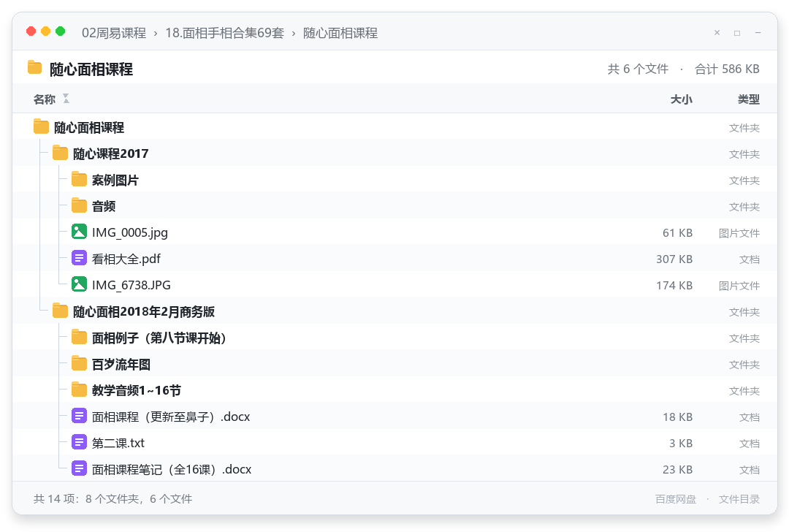Viewport: 789px width, 532px height.
Task: Open breadcrumb 18.面相手相合集69套
Action: 224,33
